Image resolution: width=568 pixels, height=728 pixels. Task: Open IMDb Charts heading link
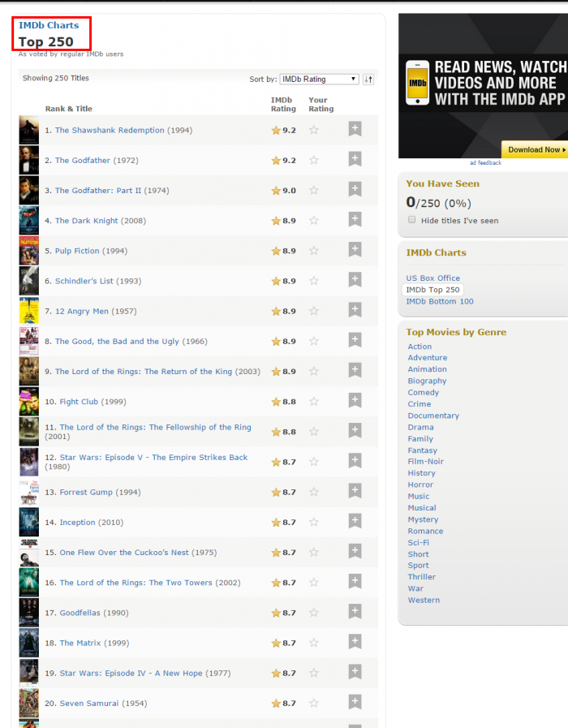(x=49, y=25)
